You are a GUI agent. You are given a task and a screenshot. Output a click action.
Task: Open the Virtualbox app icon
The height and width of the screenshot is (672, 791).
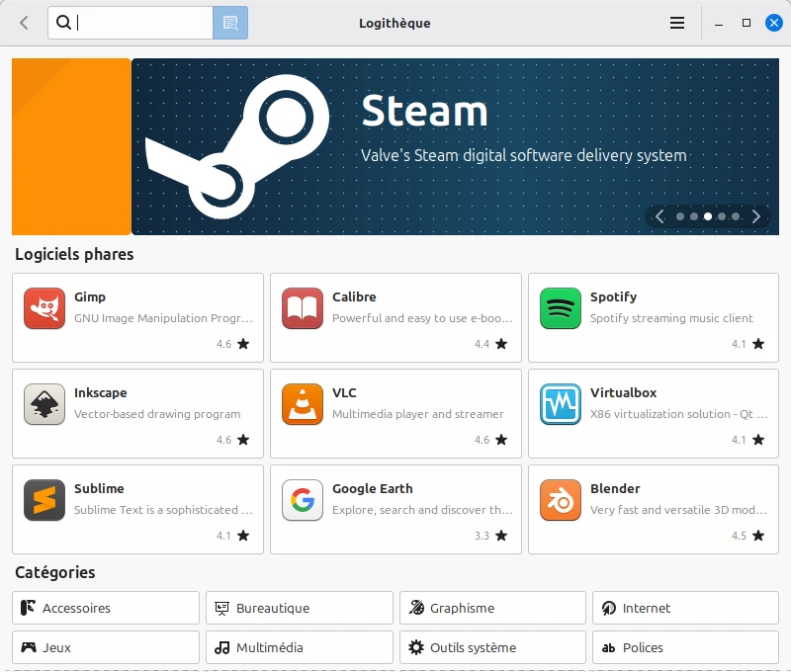pos(560,404)
